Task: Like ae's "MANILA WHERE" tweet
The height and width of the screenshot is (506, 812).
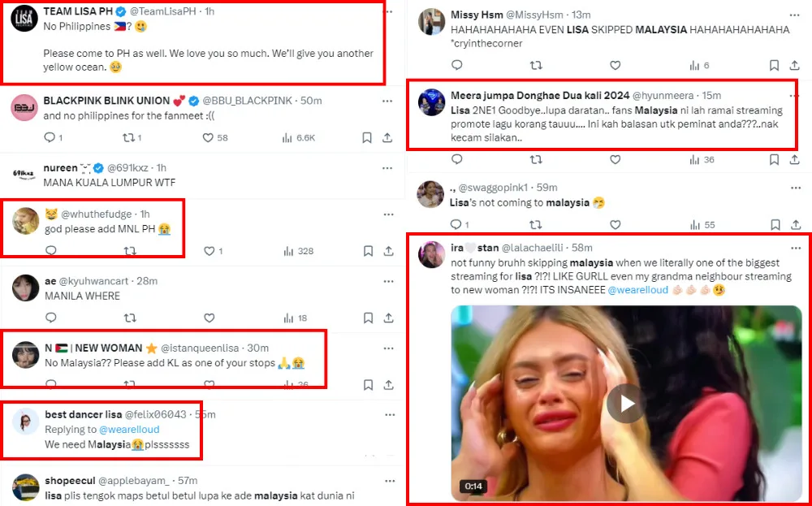Action: coord(209,318)
